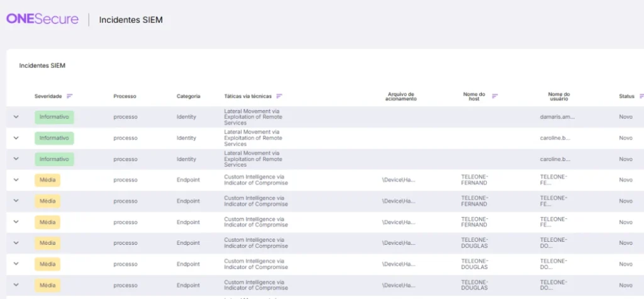Click the Status column header text
This screenshot has width=644, height=299.
pos(627,96)
